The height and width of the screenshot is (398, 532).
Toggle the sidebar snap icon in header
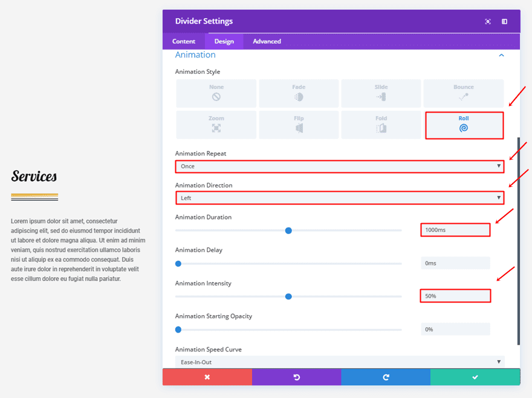pos(504,21)
